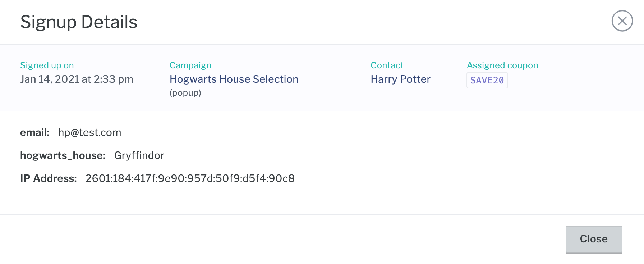The height and width of the screenshot is (264, 644).
Task: Select the Gryffindor house value
Action: (139, 155)
